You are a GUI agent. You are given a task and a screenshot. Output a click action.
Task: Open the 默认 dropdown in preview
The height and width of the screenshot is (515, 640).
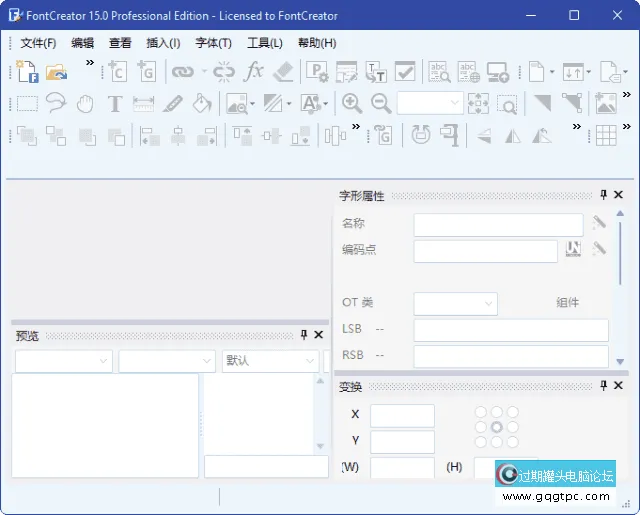(x=270, y=361)
